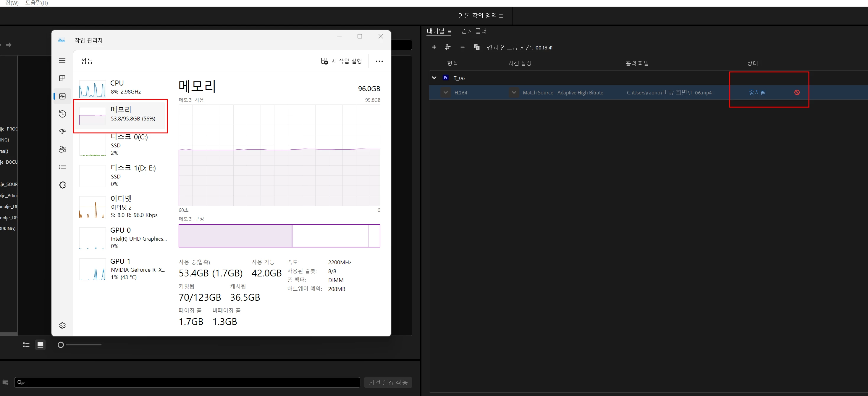Open Task Manager settings gear

pyautogui.click(x=62, y=326)
